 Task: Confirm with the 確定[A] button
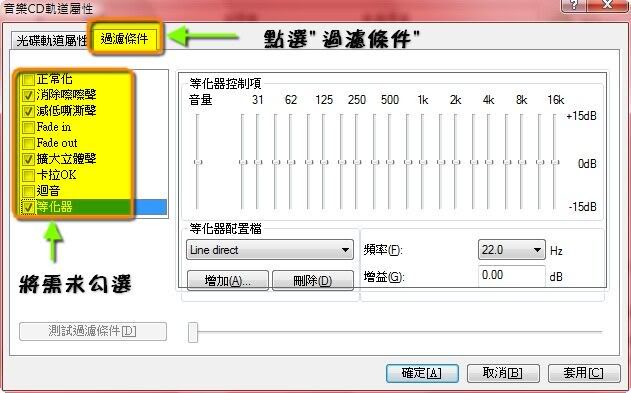[422, 373]
